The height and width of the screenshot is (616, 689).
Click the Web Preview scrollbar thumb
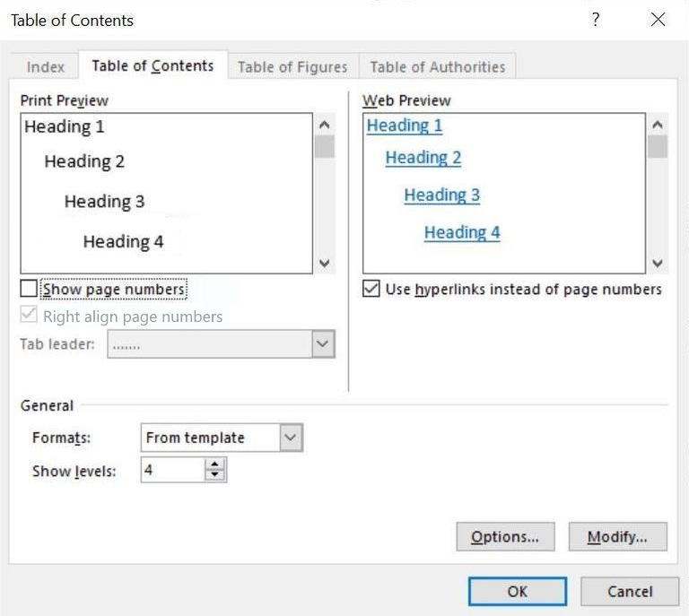click(x=658, y=147)
